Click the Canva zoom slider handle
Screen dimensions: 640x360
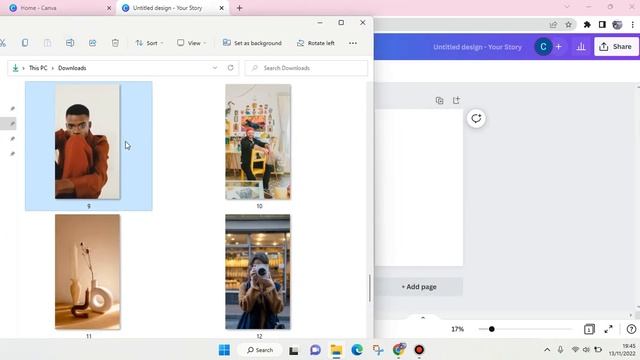point(491,329)
